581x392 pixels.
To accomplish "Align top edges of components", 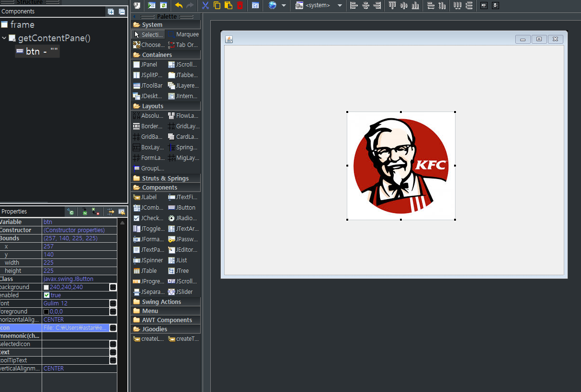I will click(392, 5).
